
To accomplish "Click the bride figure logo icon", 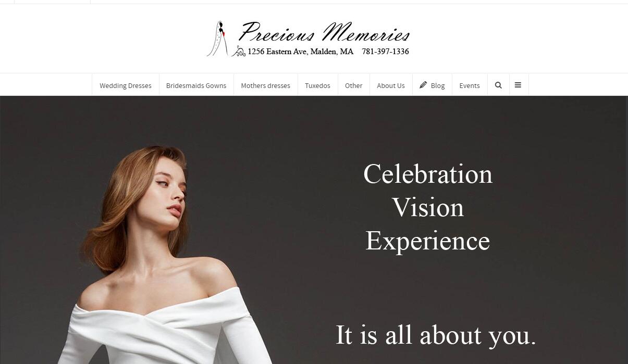I will 218,39.
